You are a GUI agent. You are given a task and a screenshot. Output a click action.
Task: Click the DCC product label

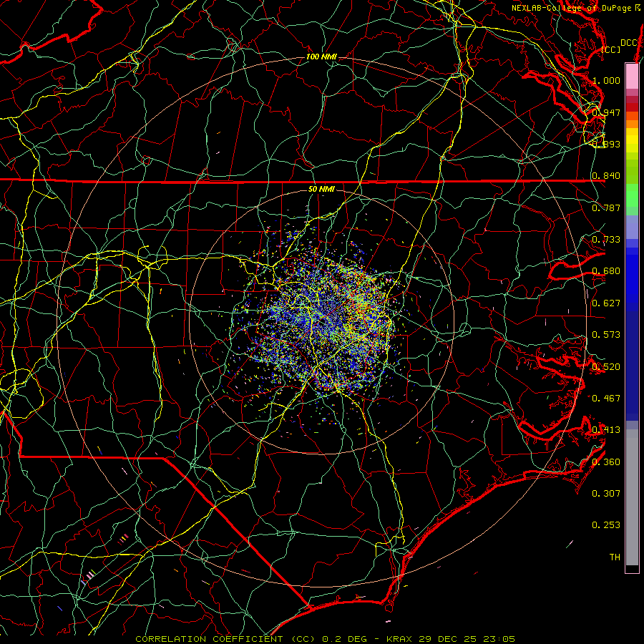coord(628,43)
